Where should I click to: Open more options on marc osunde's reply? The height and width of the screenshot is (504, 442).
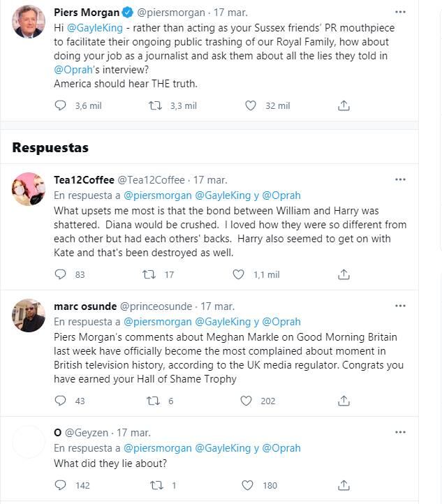coord(400,306)
